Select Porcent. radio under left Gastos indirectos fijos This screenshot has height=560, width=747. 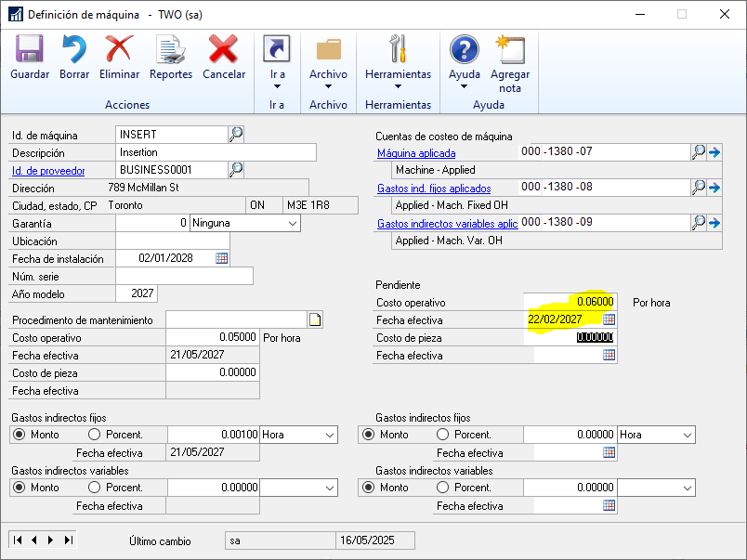(x=94, y=435)
